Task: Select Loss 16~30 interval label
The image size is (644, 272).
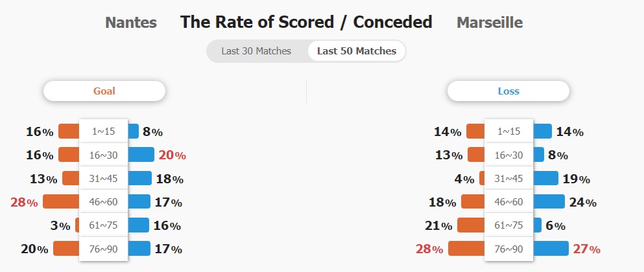Action: [508, 155]
